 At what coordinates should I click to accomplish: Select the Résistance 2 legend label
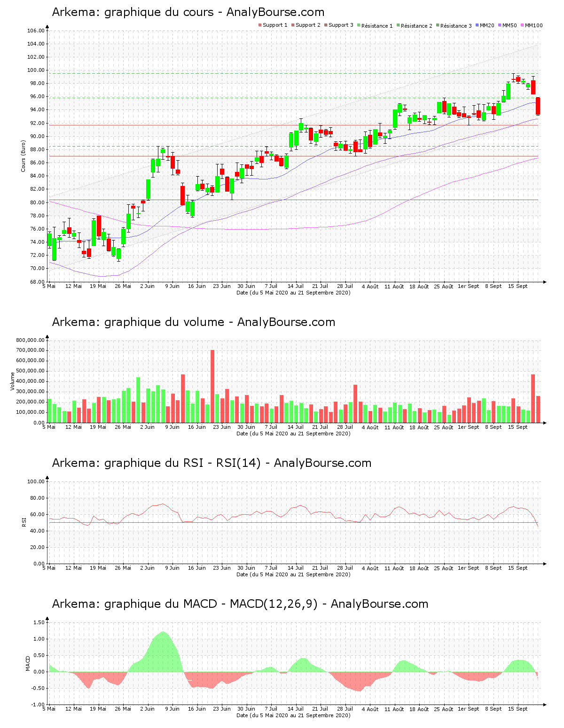pyautogui.click(x=416, y=26)
